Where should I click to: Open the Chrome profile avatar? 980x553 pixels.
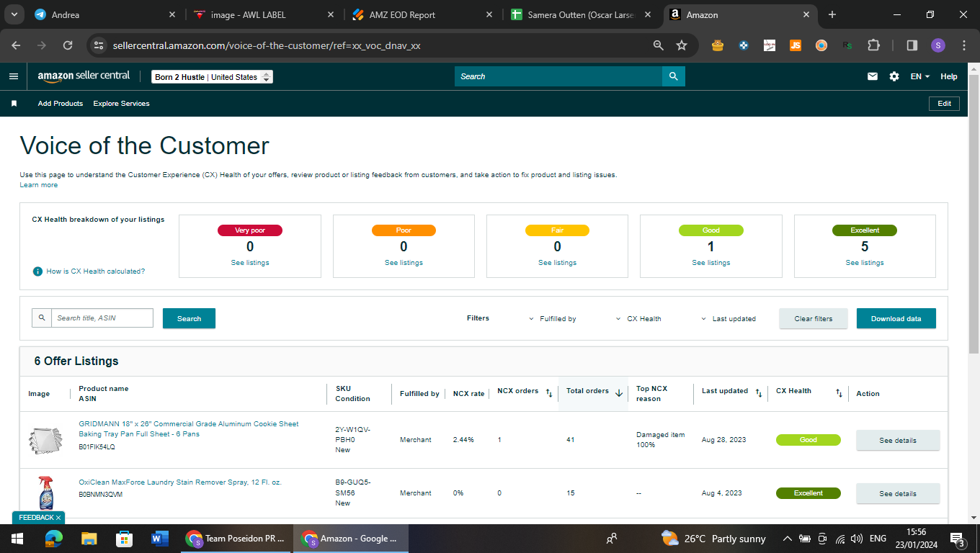pyautogui.click(x=937, y=45)
